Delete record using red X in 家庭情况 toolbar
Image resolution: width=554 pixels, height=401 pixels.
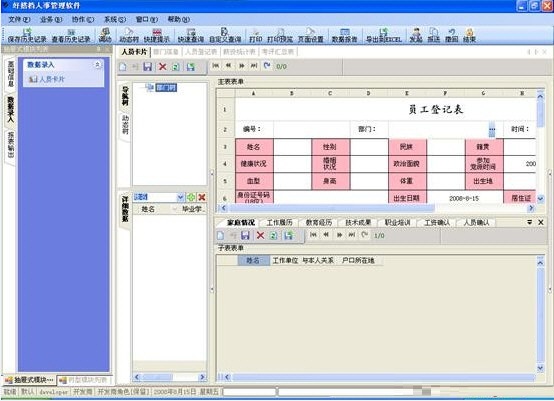point(260,235)
